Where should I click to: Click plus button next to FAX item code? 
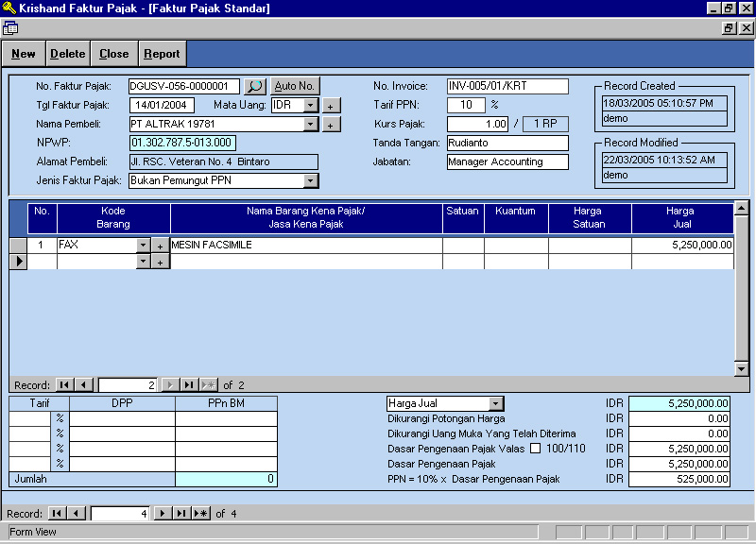click(x=160, y=246)
